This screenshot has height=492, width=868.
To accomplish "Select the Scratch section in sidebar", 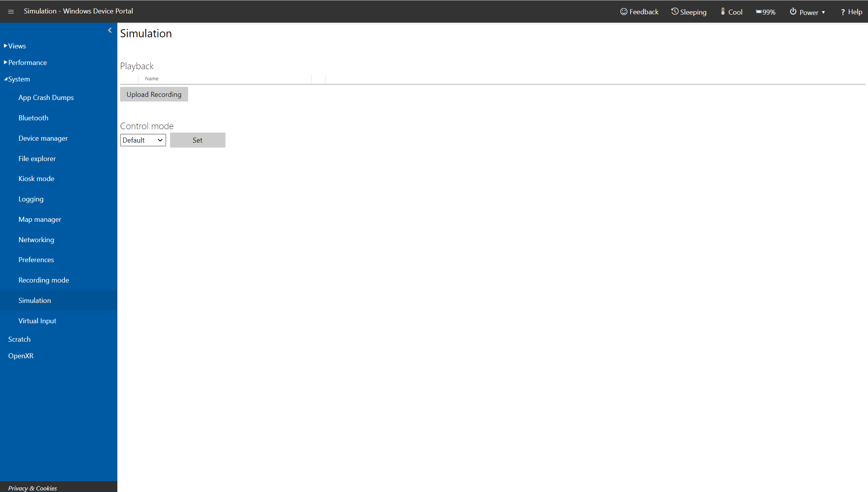I will [x=19, y=339].
